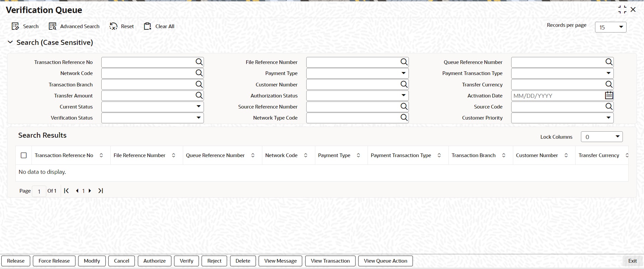
Task: Open the Payment Type dropdown
Action: point(357,73)
